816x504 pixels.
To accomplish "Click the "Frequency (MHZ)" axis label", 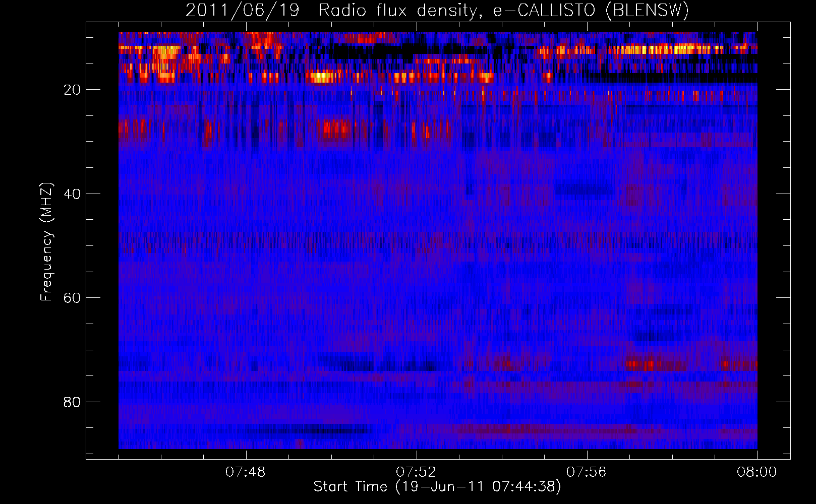I will (46, 242).
